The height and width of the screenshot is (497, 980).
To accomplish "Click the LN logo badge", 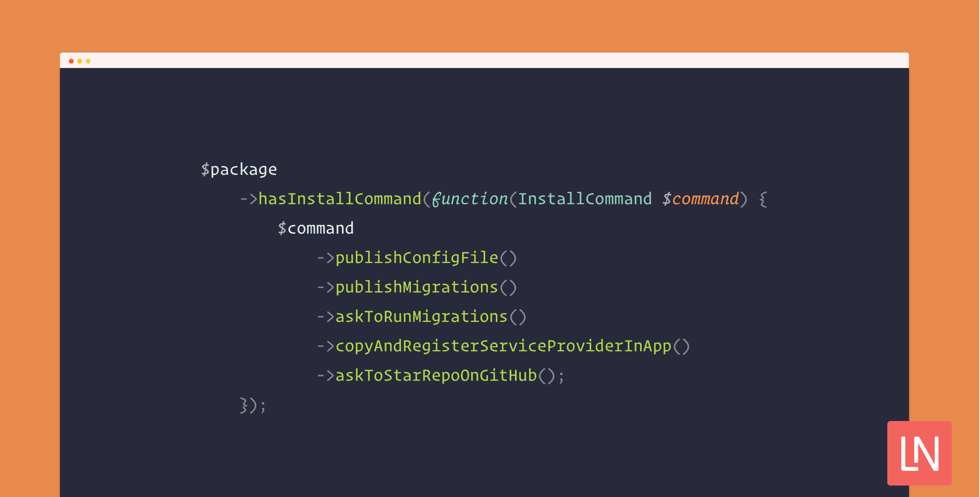I will coord(919,453).
